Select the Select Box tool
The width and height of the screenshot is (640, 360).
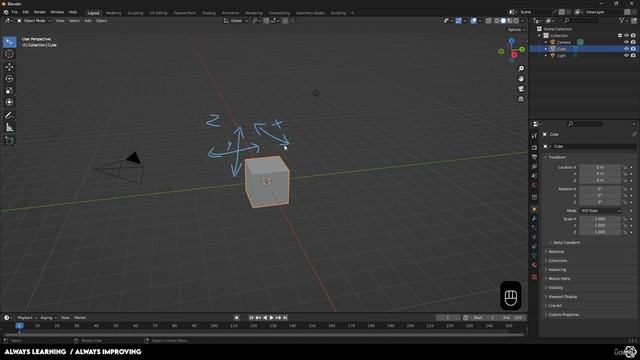click(9, 42)
